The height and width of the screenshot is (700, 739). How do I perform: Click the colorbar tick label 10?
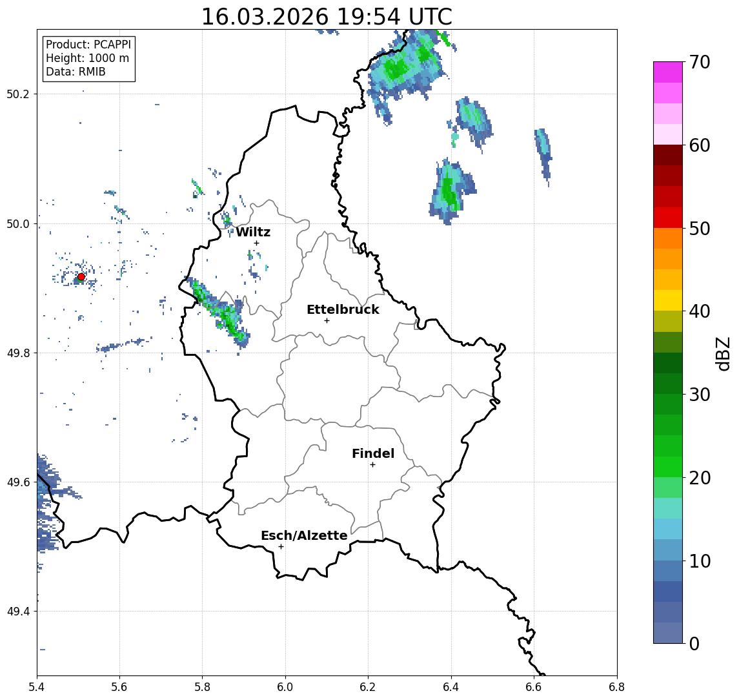click(700, 561)
